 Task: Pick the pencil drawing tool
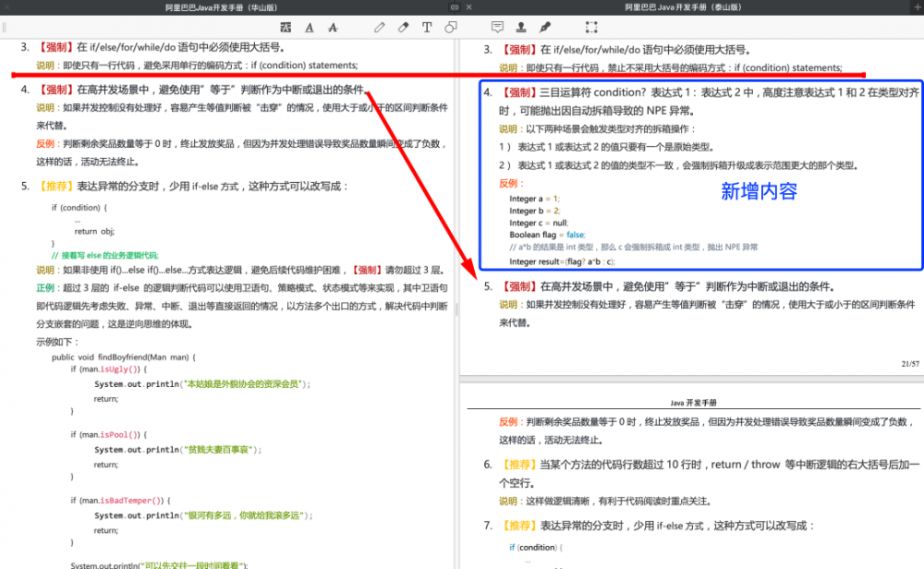coord(379,28)
